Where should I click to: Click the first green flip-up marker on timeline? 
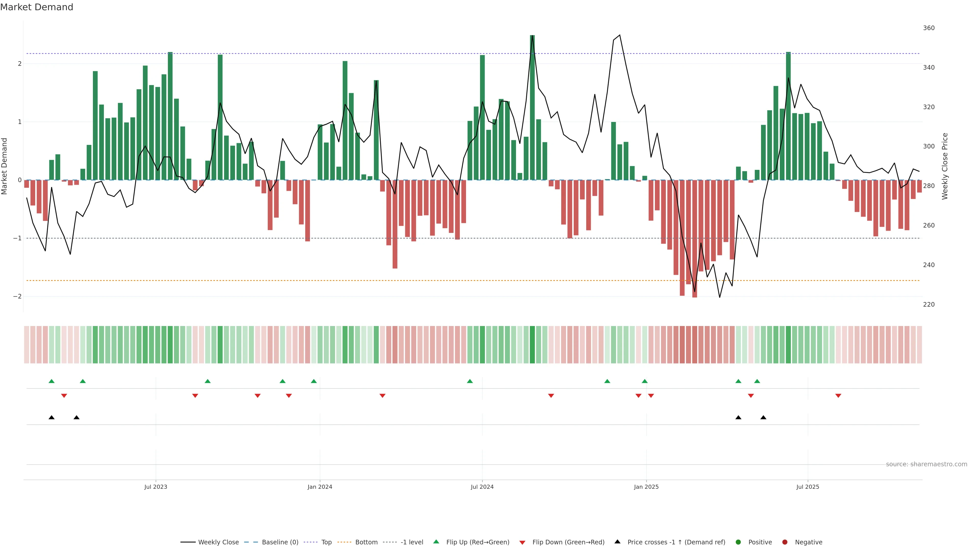(x=52, y=381)
